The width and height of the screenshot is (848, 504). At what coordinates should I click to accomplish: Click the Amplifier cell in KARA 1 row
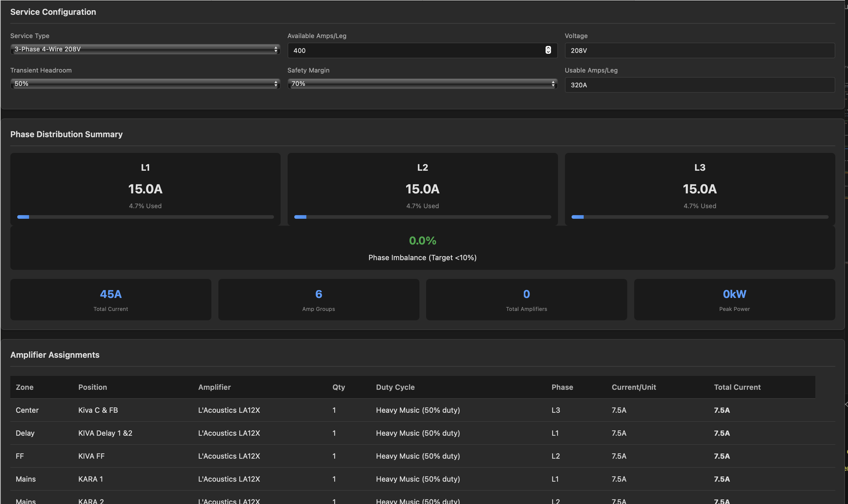click(x=229, y=479)
